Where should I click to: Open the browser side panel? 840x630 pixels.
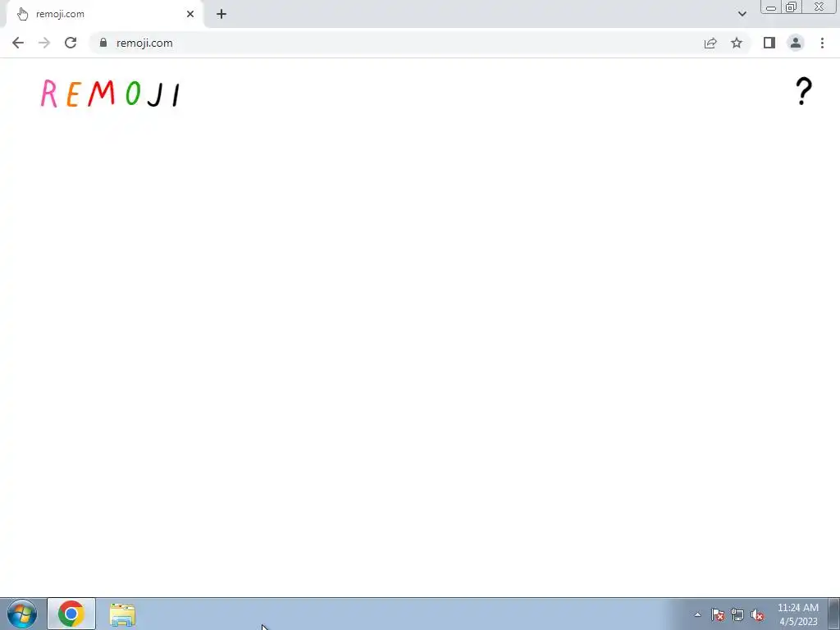(769, 43)
